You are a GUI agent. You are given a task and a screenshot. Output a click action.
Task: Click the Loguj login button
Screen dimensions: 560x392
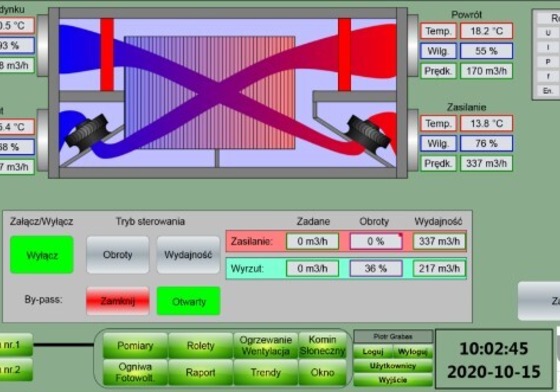point(373,352)
